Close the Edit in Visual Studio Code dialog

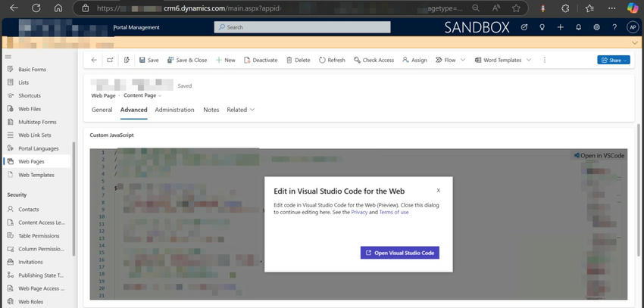click(438, 190)
